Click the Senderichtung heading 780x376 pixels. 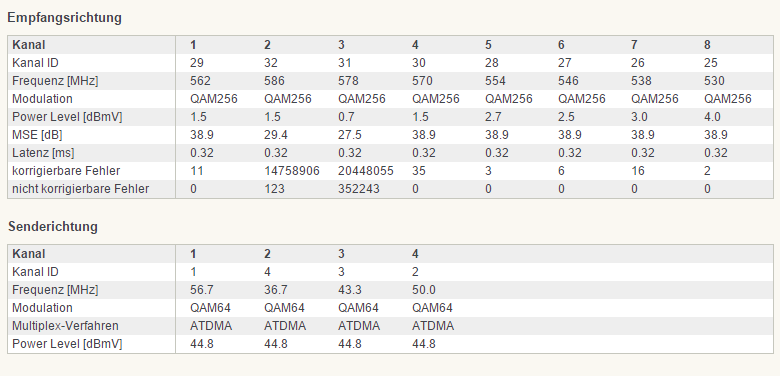tap(53, 226)
